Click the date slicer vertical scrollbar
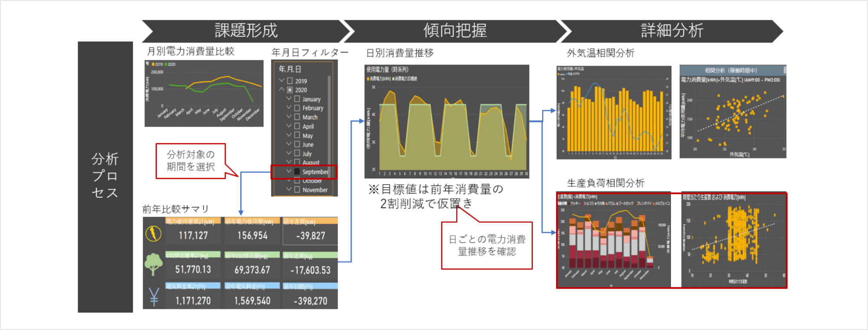The width and height of the screenshot is (868, 330). tap(329, 126)
